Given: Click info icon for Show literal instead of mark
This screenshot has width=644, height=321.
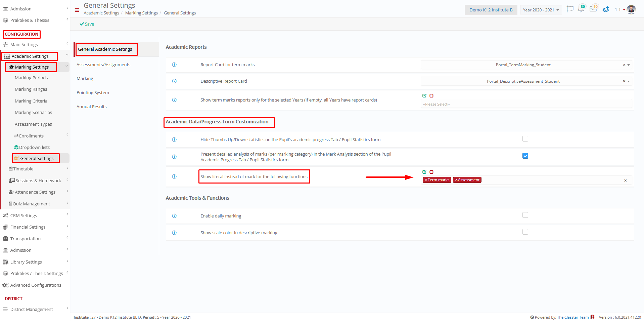Looking at the screenshot, I should point(174,176).
